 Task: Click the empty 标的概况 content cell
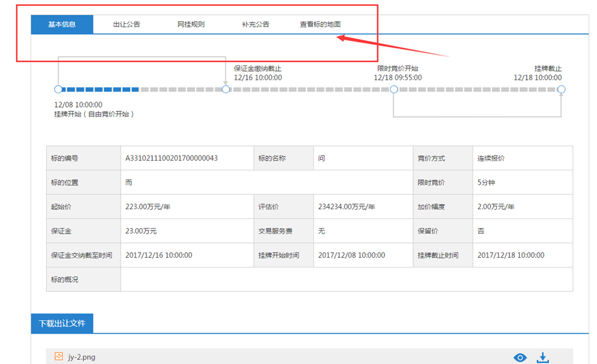pyautogui.click(x=346, y=280)
